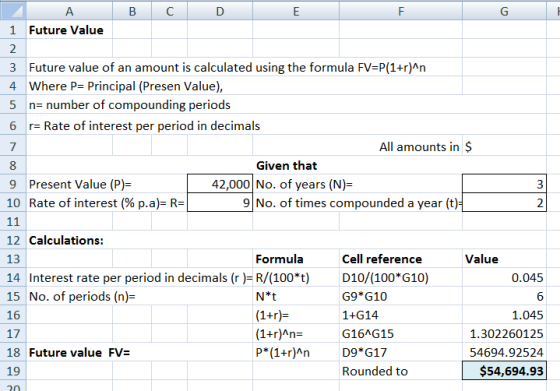The height and width of the screenshot is (391, 560).
Task: Select column B header
Action: pyautogui.click(x=132, y=11)
